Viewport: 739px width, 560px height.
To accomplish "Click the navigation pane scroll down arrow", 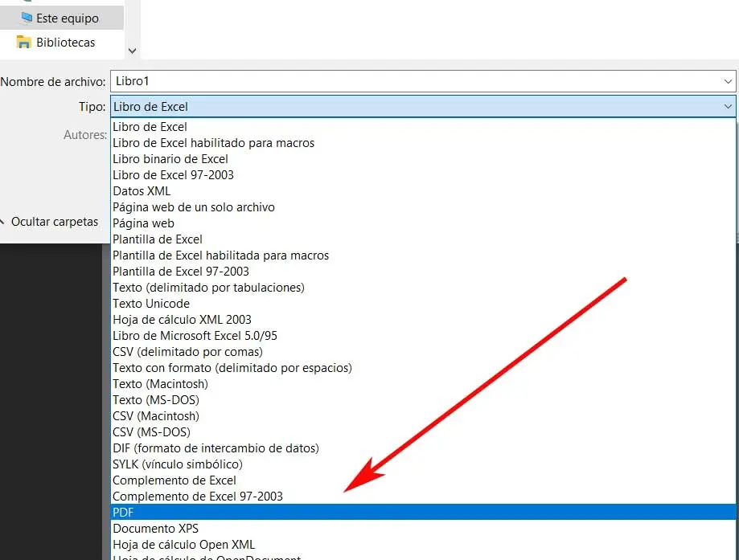I will 133,51.
